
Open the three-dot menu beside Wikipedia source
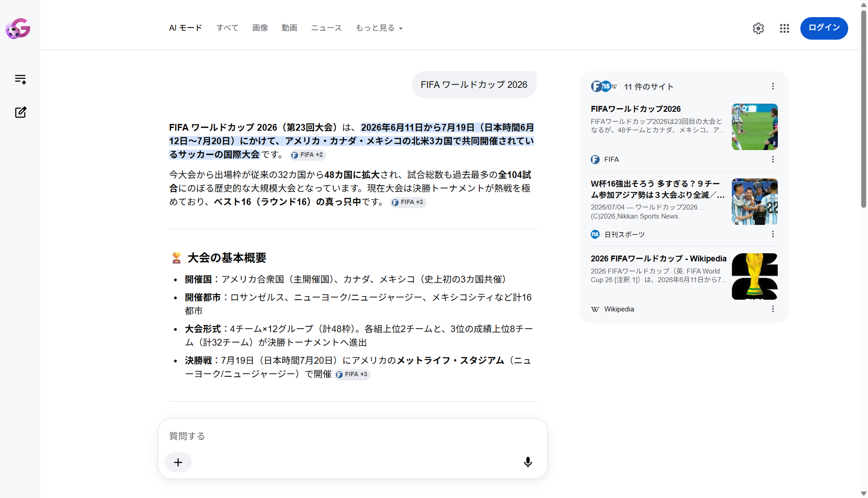coord(773,309)
